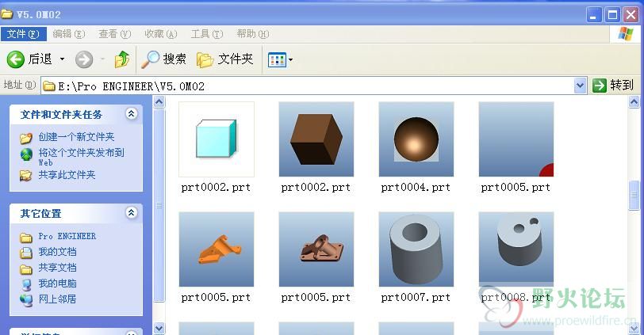Click the Back arrow icon
This screenshot has width=644, height=335.
point(16,60)
